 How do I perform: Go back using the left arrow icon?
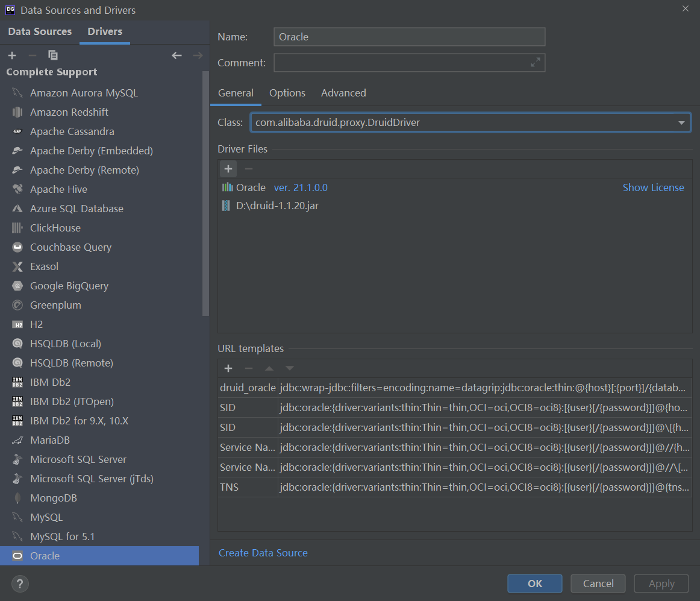pyautogui.click(x=177, y=55)
